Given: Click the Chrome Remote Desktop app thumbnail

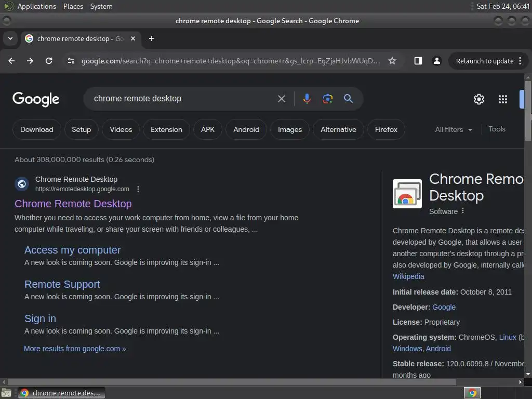Looking at the screenshot, I should pyautogui.click(x=407, y=194).
